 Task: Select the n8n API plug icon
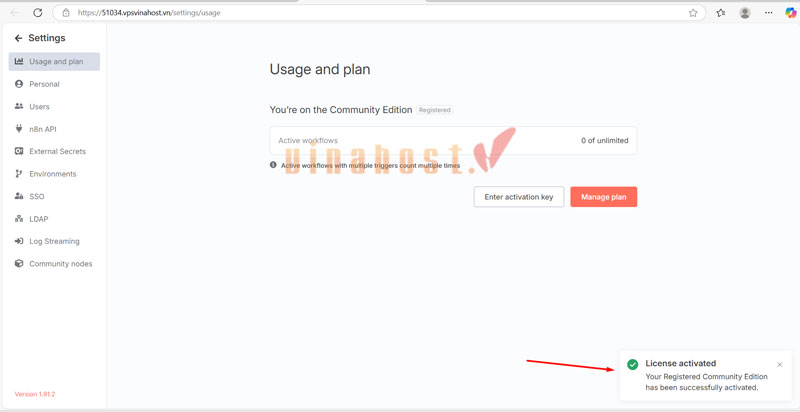click(19, 129)
